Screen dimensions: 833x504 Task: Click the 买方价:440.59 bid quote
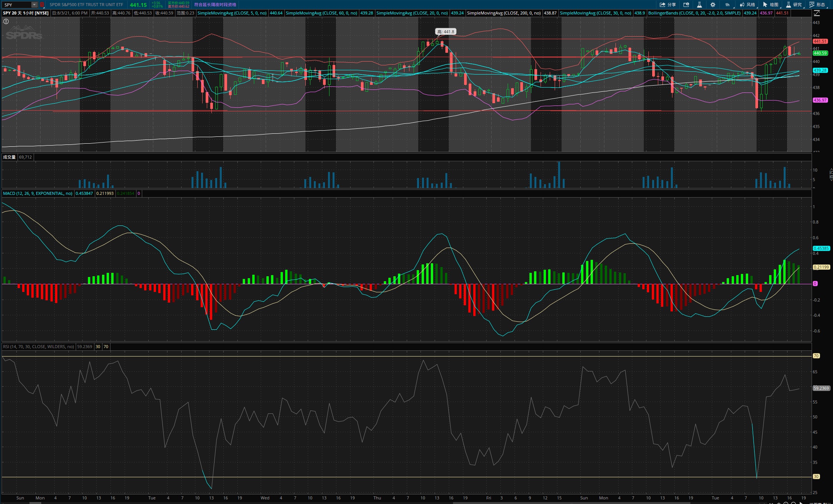tap(179, 3)
